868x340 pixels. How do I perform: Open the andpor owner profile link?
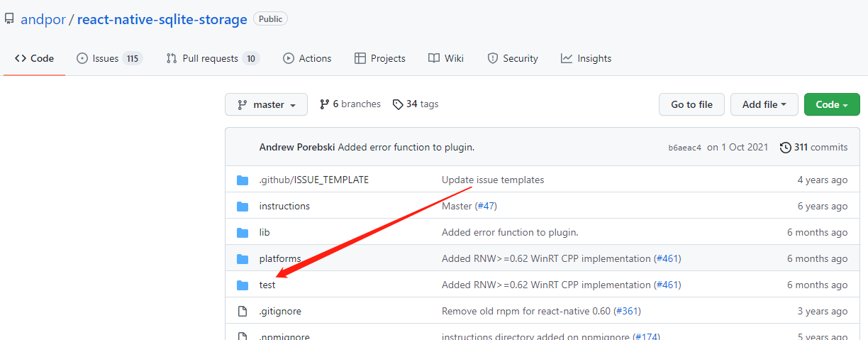click(x=43, y=19)
